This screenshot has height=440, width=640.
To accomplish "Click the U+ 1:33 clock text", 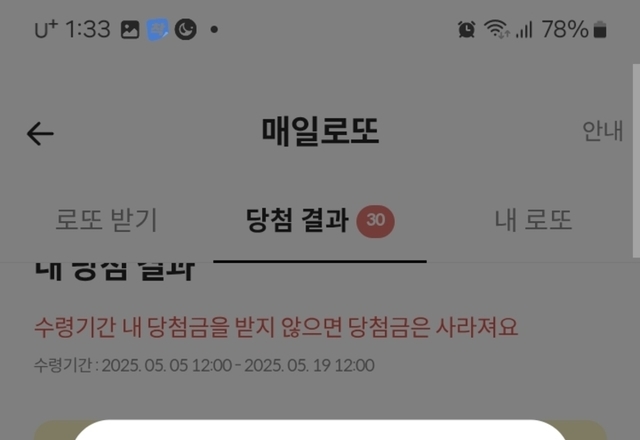I will tap(73, 29).
